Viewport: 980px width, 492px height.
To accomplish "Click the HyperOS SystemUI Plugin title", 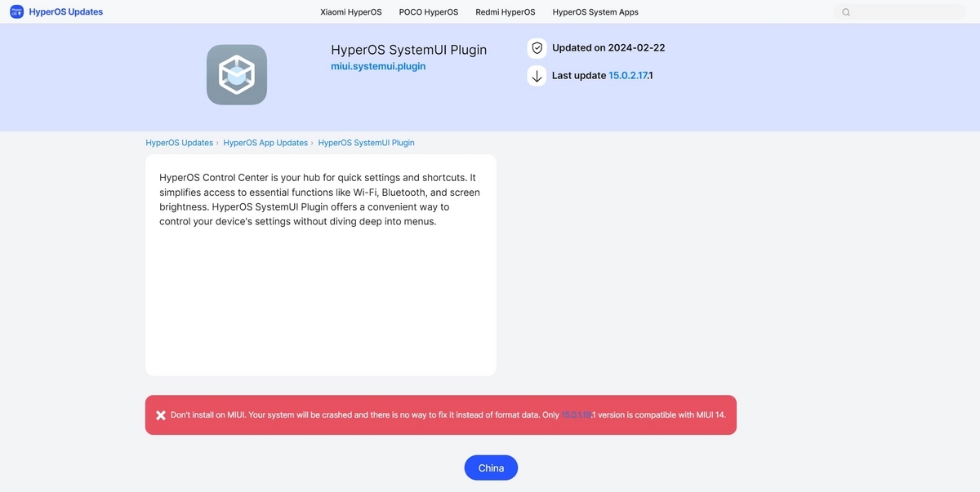I will point(408,50).
